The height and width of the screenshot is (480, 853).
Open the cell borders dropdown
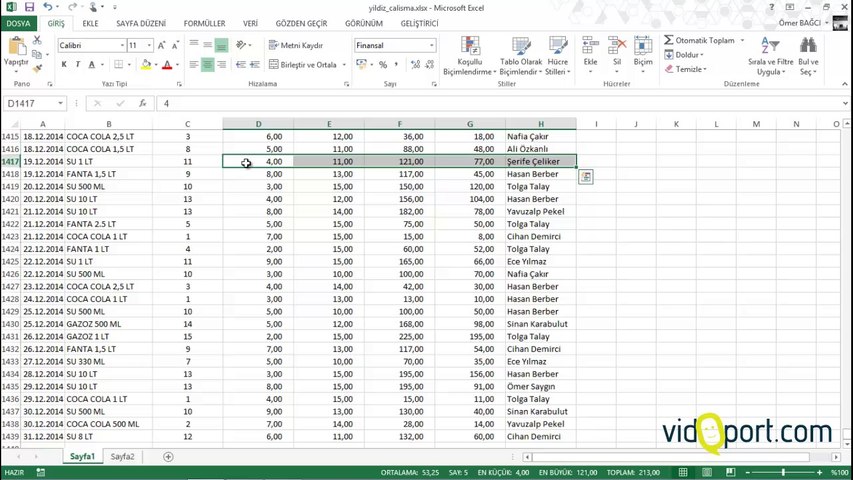click(x=129, y=64)
